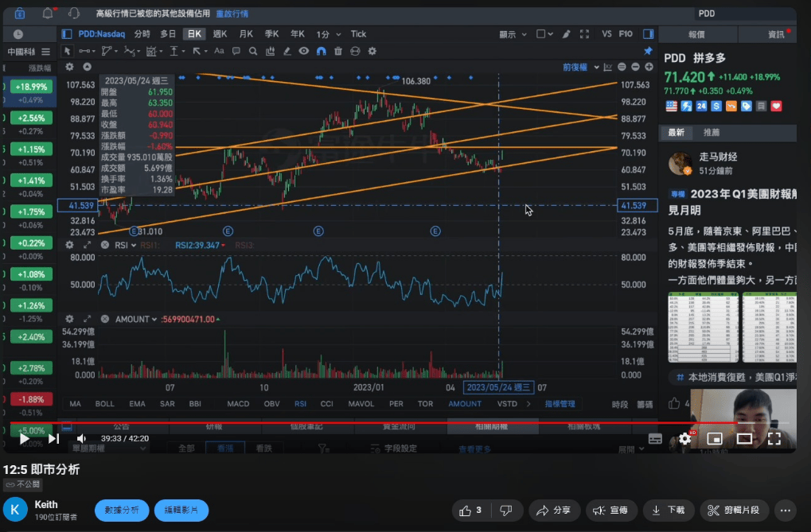Image resolution: width=811 pixels, height=532 pixels.
Task: Open the Tick chart tab
Action: tap(358, 34)
